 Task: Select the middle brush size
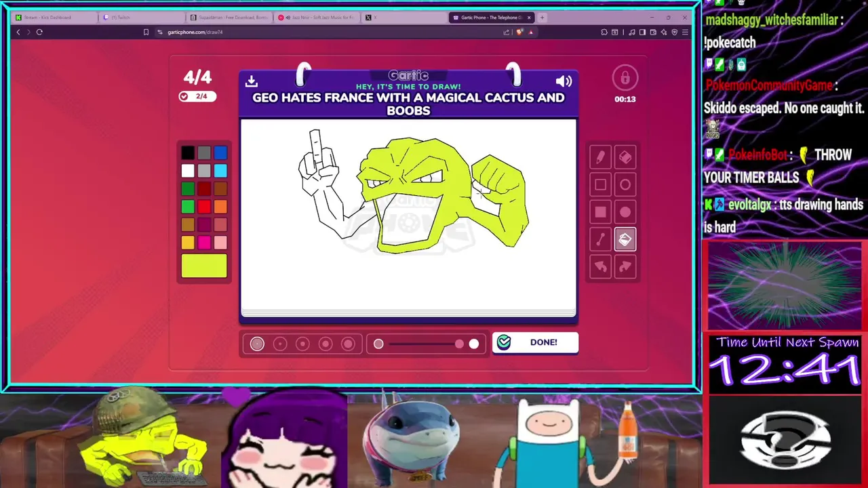click(x=302, y=344)
